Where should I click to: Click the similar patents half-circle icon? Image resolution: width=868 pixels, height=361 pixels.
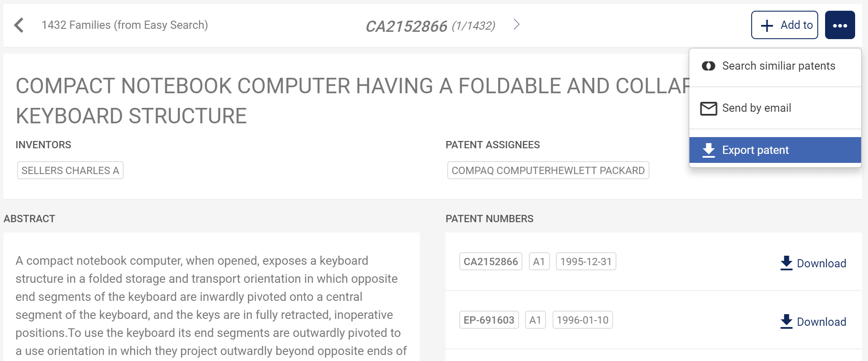708,66
